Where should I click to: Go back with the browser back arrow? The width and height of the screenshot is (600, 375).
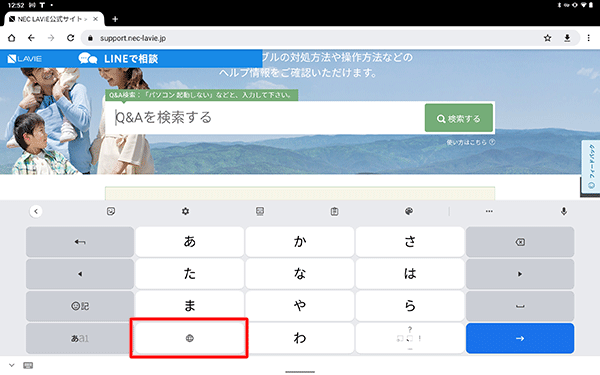tap(31, 38)
